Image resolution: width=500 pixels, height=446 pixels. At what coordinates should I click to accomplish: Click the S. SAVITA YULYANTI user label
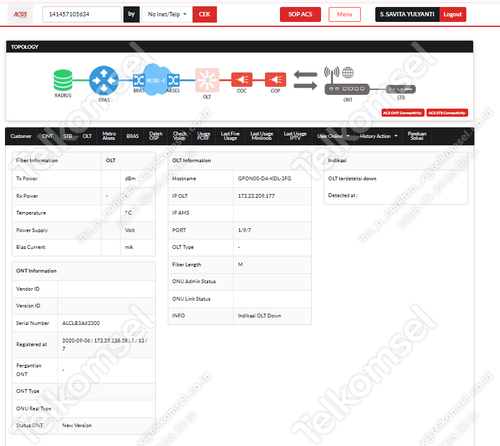click(x=407, y=14)
